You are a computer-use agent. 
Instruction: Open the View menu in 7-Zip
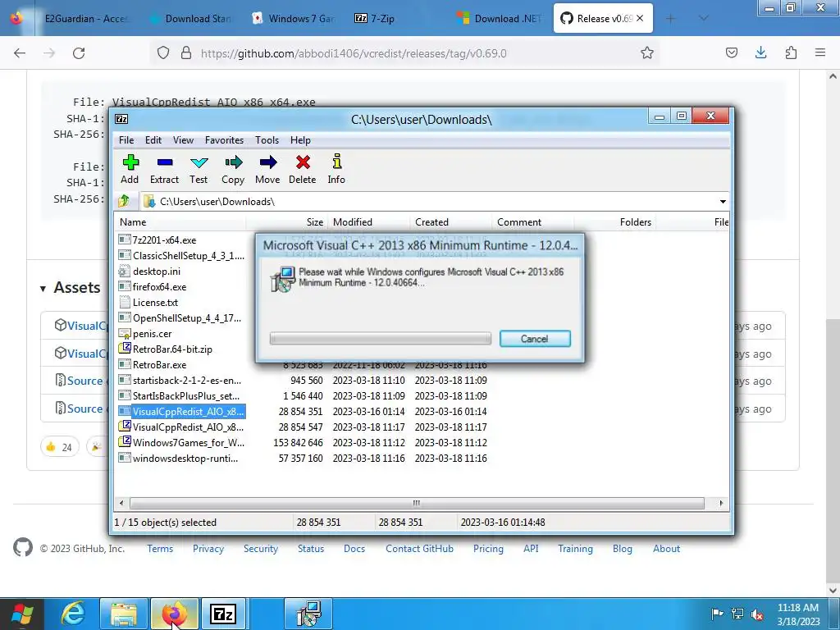tap(183, 139)
